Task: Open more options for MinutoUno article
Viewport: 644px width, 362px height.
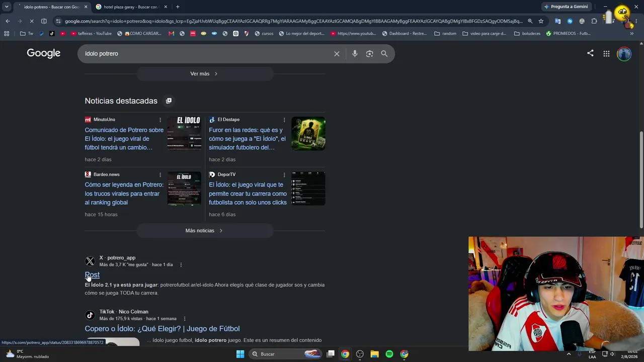Action: point(160,120)
